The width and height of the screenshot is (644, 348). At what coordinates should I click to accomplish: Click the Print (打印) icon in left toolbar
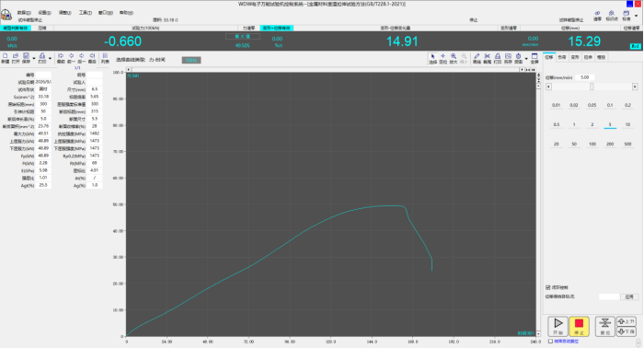(x=42, y=58)
